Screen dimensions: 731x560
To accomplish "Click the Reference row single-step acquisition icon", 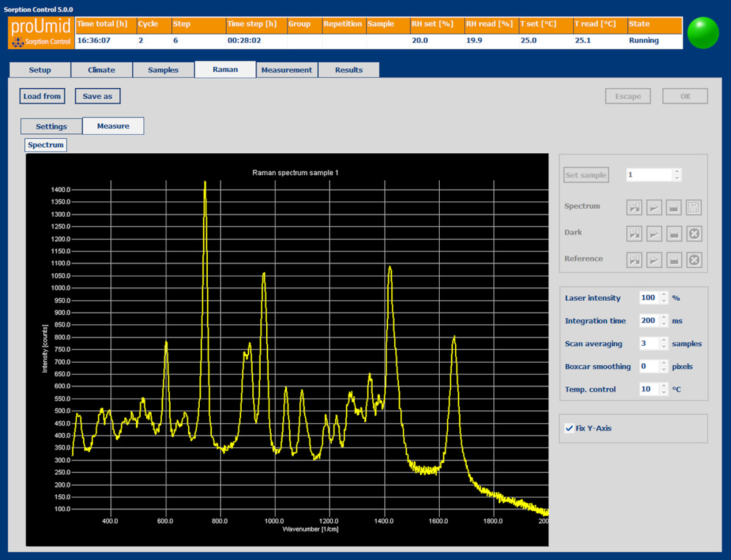I will (x=635, y=260).
